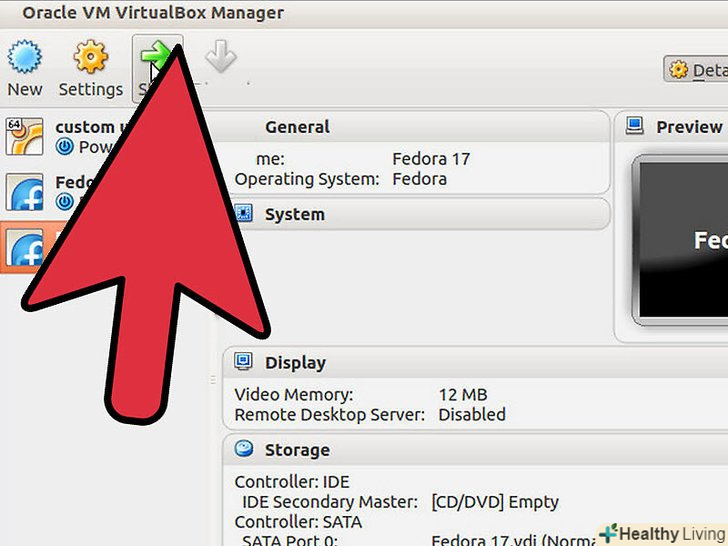
Task: Click the '[CD/DVD] Empty' value
Action: (495, 502)
